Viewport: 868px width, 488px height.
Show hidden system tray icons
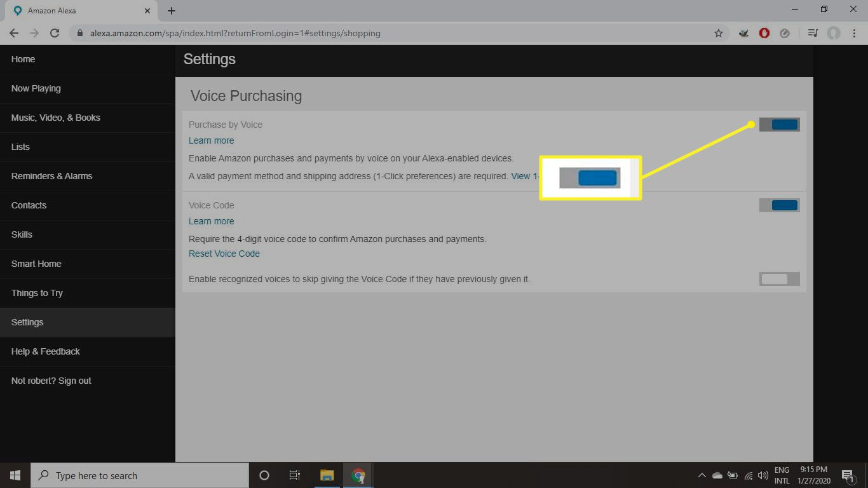point(702,475)
